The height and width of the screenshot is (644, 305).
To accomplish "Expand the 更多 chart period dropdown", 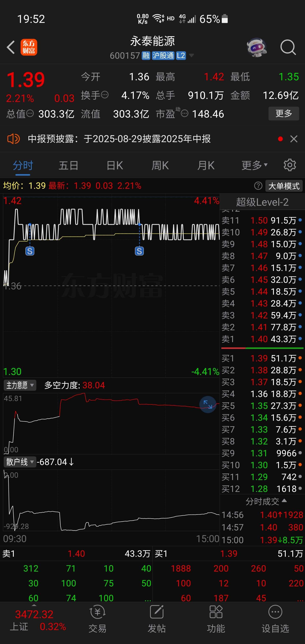I will [255, 165].
